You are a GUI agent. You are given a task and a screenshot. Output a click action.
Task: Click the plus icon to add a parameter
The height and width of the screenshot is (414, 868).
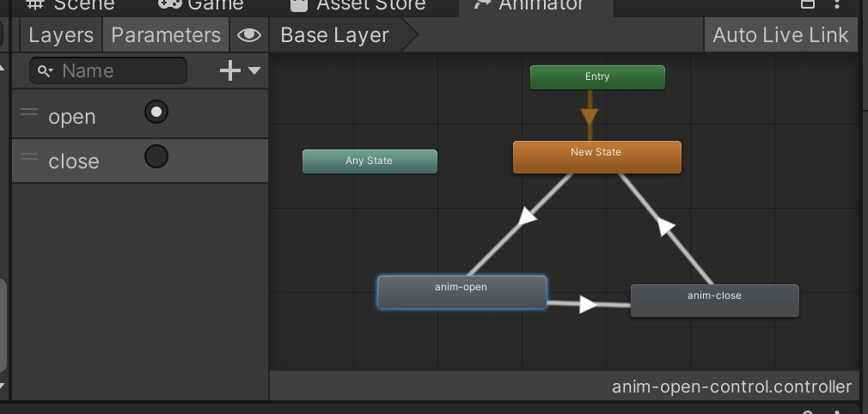tap(229, 71)
